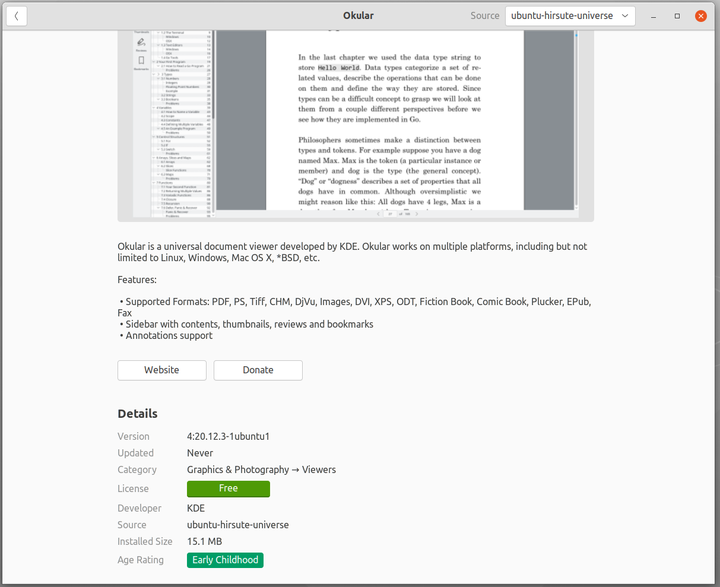Click the Early Childhood age rating badge
Viewport: 720px width, 587px height.
pos(225,560)
